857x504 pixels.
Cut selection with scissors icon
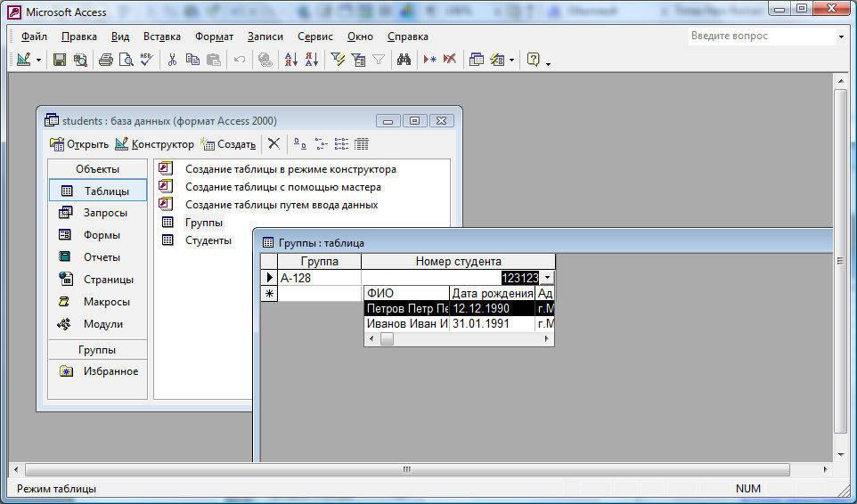point(172,60)
